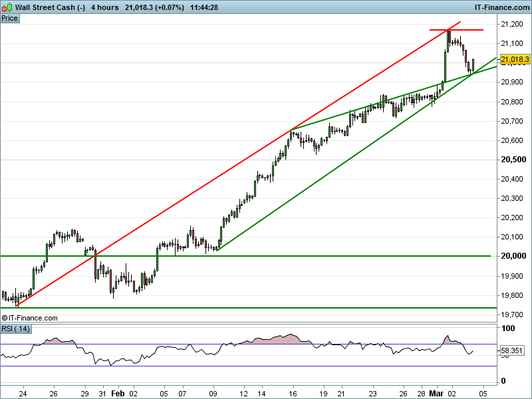Open the IT-Finance.com link in the top-right header
The height and width of the screenshot is (399, 532).
pos(502,7)
